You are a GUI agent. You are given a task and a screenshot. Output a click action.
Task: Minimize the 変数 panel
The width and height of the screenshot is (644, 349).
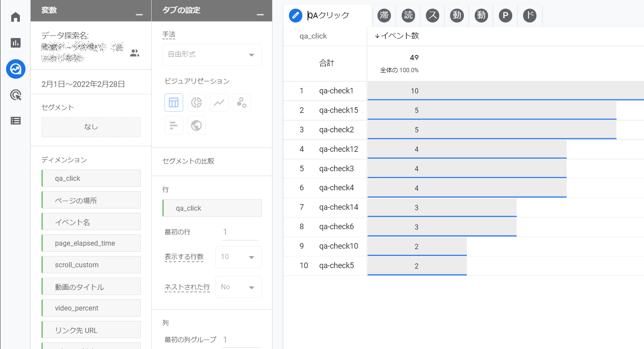click(139, 15)
